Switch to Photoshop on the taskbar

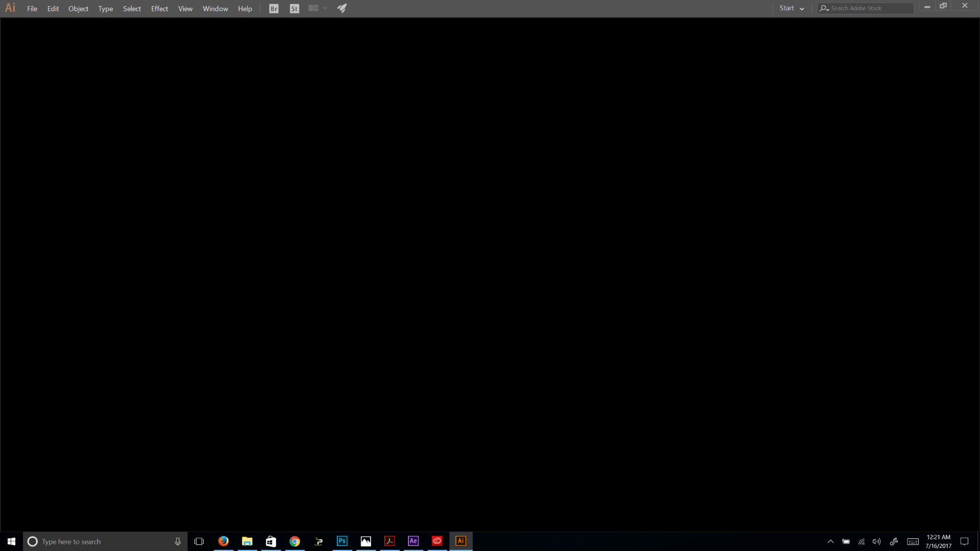coord(342,541)
